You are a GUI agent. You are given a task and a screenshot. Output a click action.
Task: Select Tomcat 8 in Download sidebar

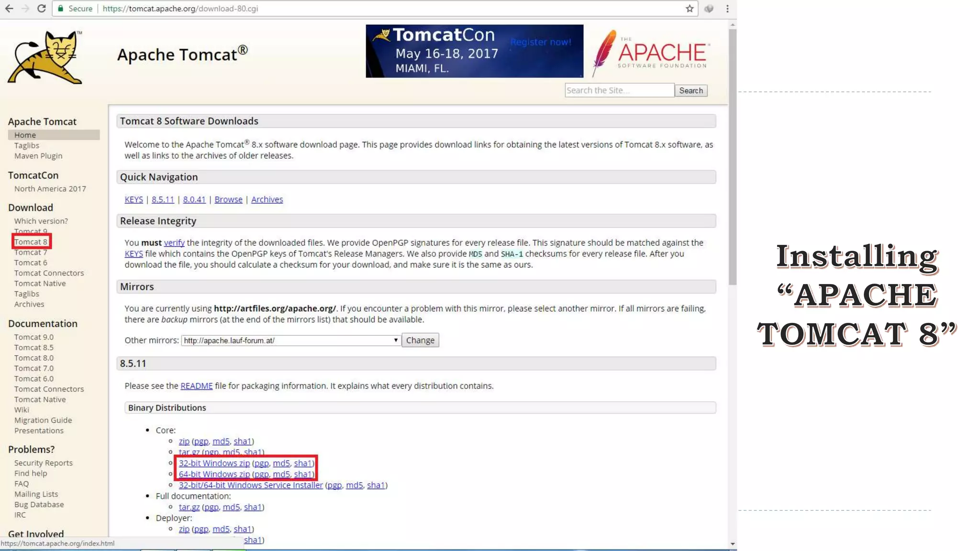[31, 242]
